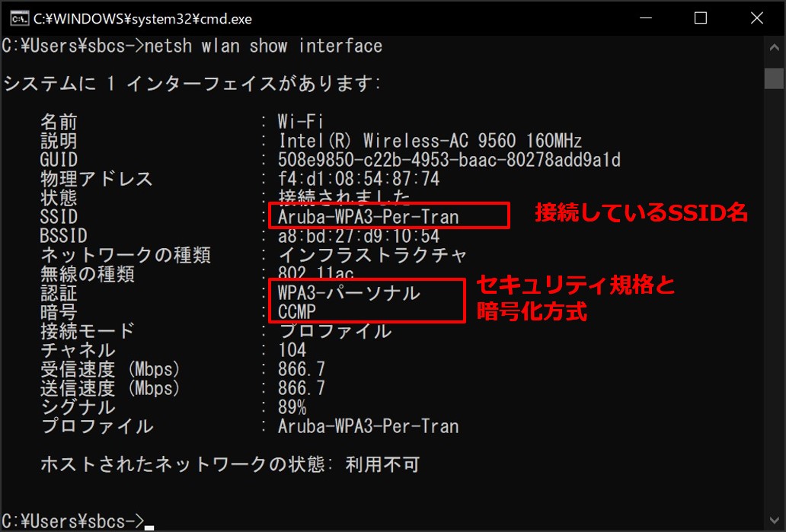Click the bottom prompt C:¥Users¥sbcs->
Screen dimensions: 786x532
point(73,521)
